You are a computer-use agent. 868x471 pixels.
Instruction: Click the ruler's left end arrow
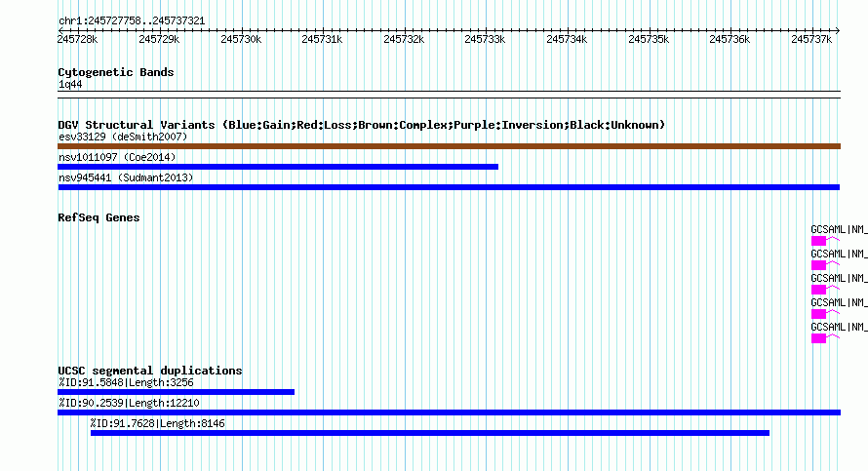click(60, 30)
